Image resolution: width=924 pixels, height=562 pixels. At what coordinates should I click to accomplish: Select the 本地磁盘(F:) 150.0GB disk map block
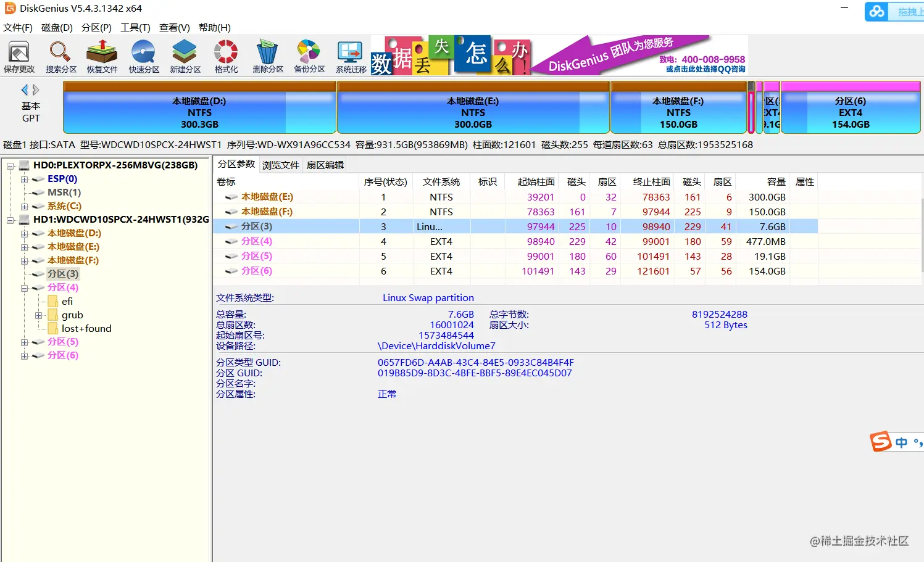click(678, 107)
